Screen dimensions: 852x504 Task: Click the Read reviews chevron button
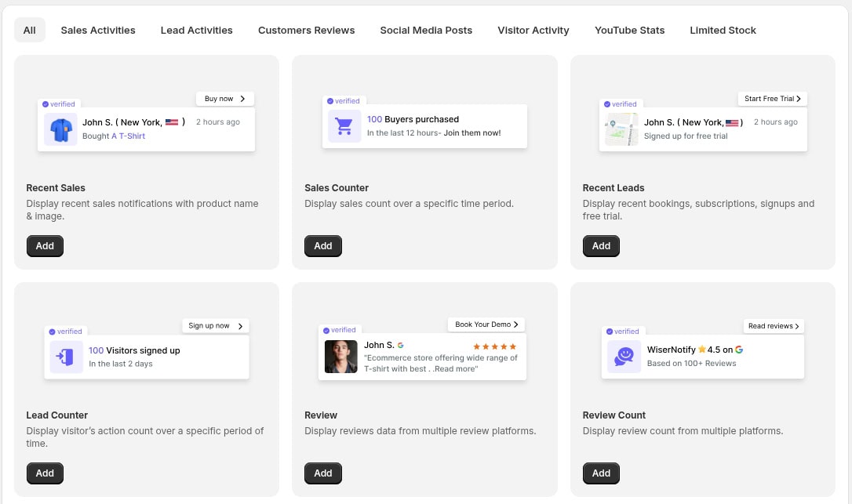(774, 326)
